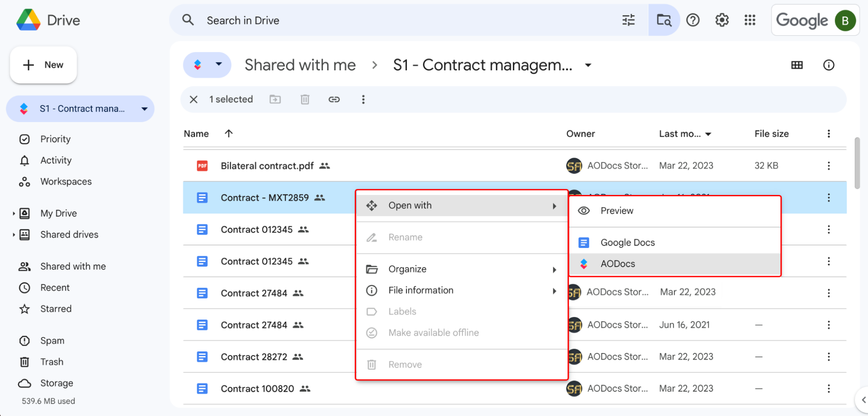Viewport: 868px width, 416px height.
Task: Open Trash in the sidebar
Action: [52, 362]
